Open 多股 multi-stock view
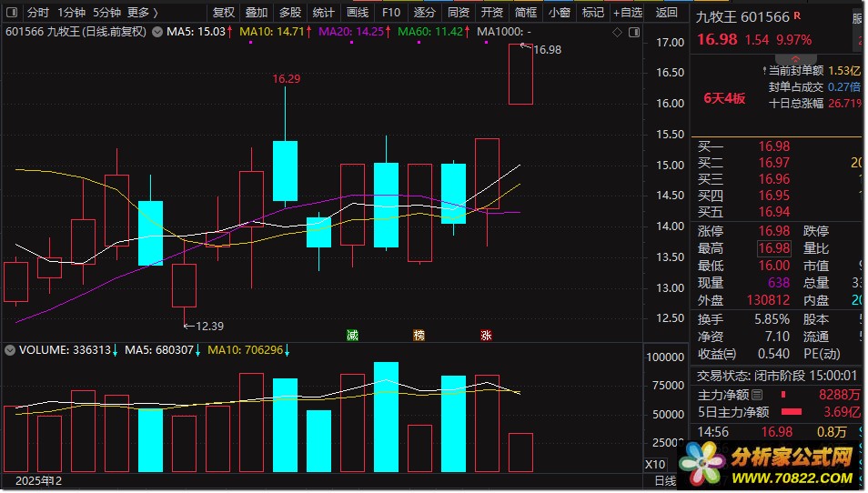Screen dimensions: 868x493 pos(290,12)
